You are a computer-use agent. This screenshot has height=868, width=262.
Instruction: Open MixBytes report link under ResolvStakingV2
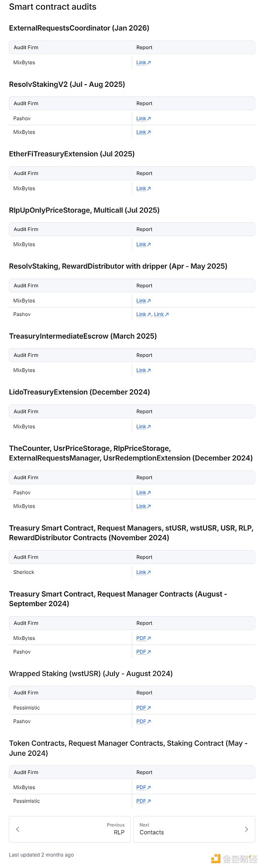[x=141, y=132]
